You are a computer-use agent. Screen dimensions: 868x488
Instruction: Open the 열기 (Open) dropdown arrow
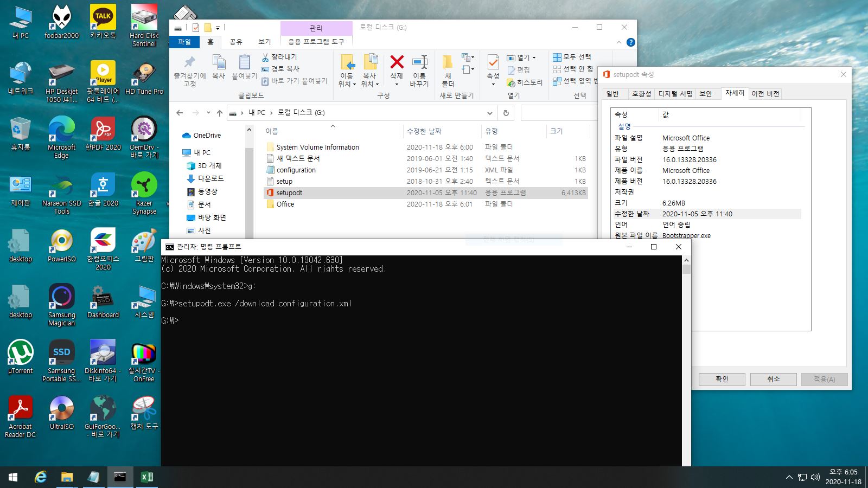[534, 57]
